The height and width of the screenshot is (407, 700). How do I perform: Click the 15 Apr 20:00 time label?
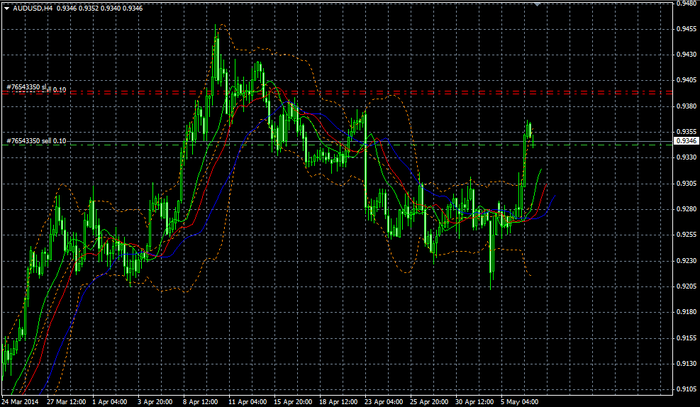tap(293, 402)
